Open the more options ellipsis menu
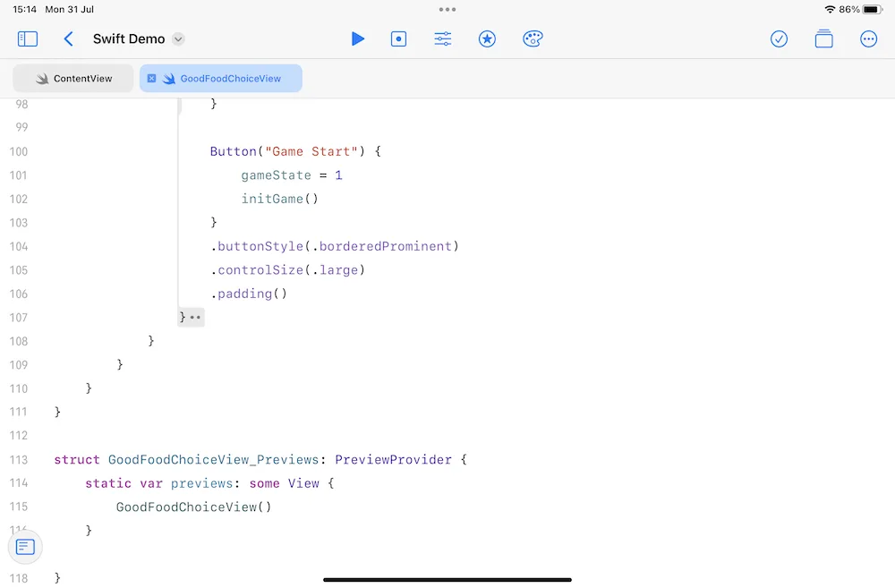 (x=868, y=38)
